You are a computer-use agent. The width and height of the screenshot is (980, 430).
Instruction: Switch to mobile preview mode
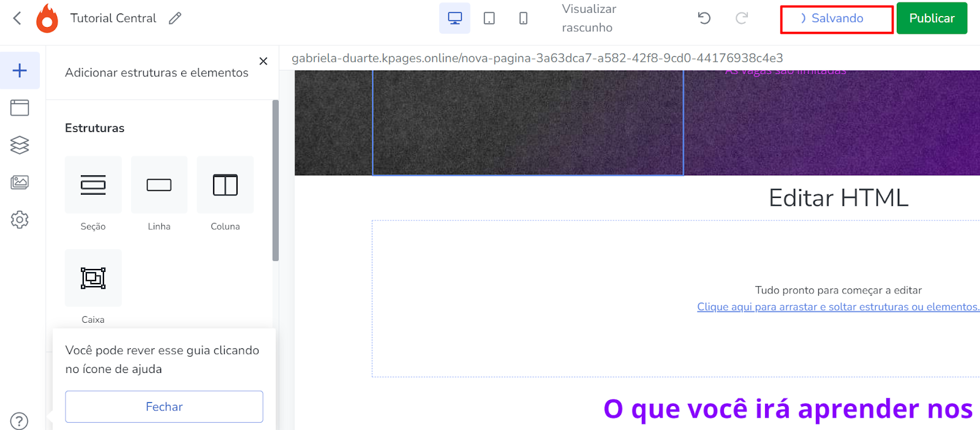[523, 18]
